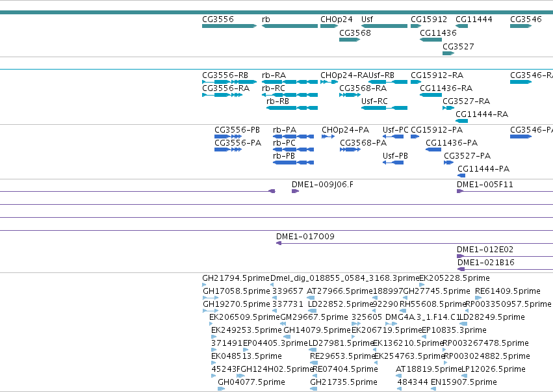This screenshot has width=553, height=392.
Task: Click the CG3546-PA protein feature
Action: [521, 137]
